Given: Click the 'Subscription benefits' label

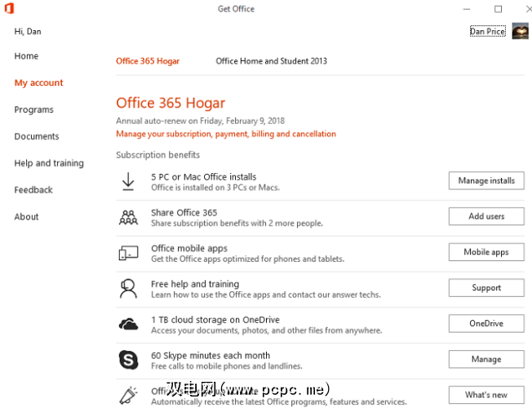Looking at the screenshot, I should (157, 155).
